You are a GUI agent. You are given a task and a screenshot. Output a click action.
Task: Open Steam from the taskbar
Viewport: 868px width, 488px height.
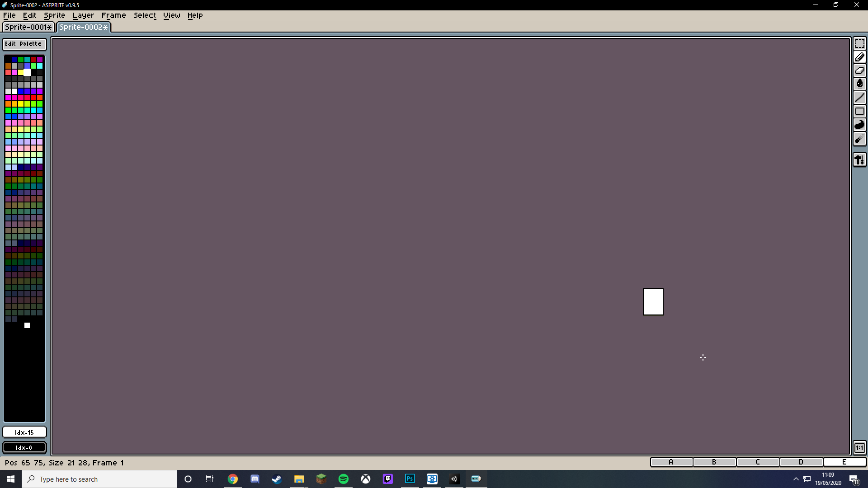pos(277,479)
